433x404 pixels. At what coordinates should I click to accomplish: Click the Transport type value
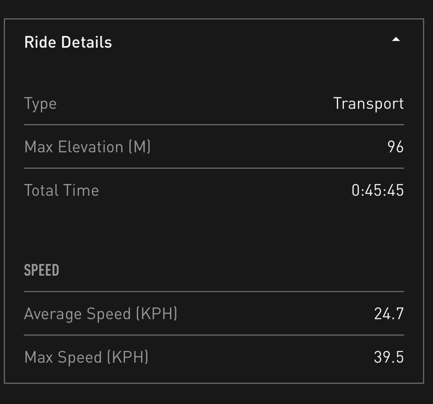[x=368, y=104]
